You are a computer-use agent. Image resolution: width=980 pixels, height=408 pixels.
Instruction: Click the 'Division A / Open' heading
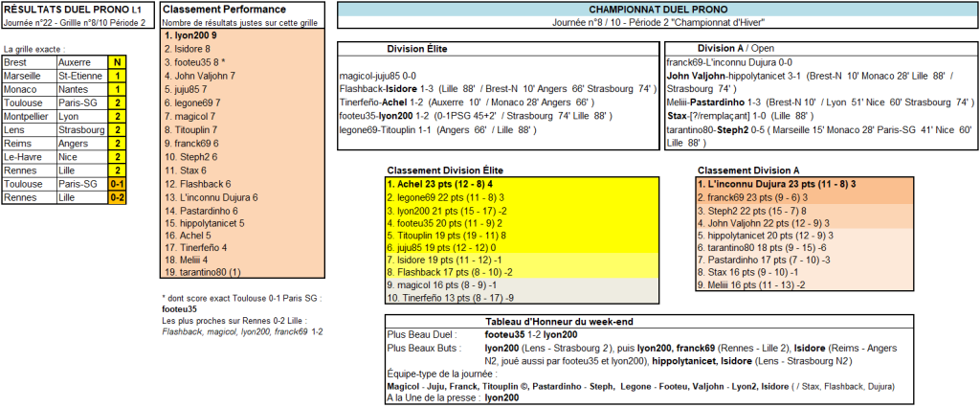pyautogui.click(x=734, y=48)
